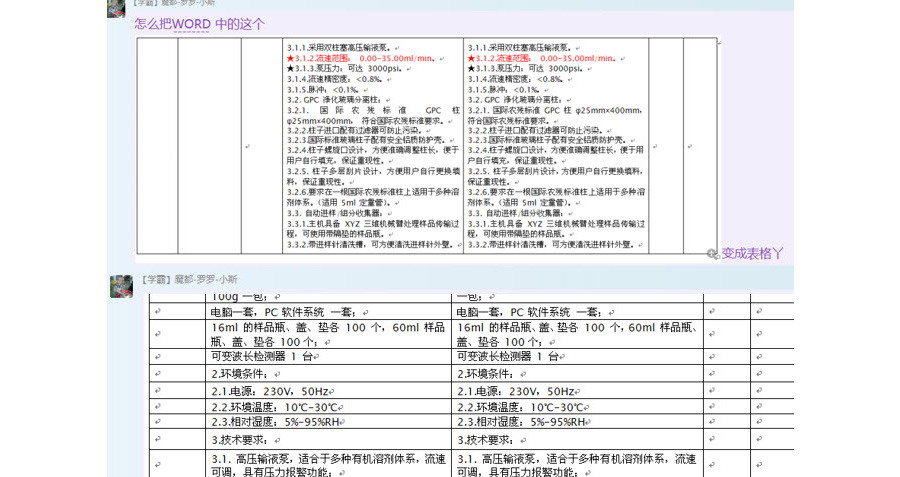Open the first Word table screenshot with red text

[x=426, y=146]
